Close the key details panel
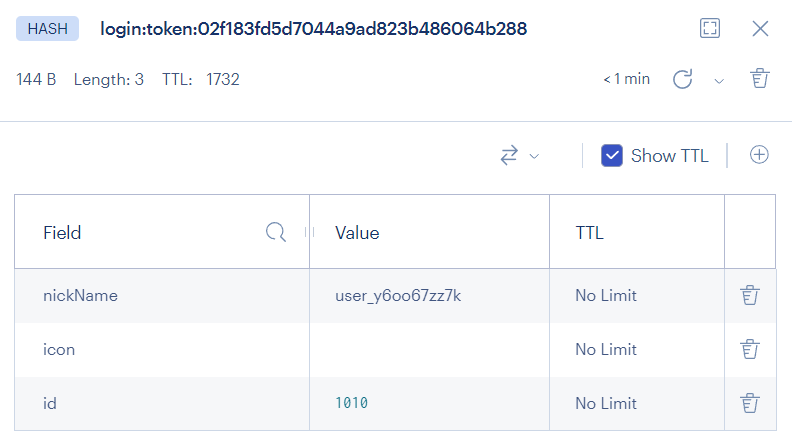 coord(760,29)
